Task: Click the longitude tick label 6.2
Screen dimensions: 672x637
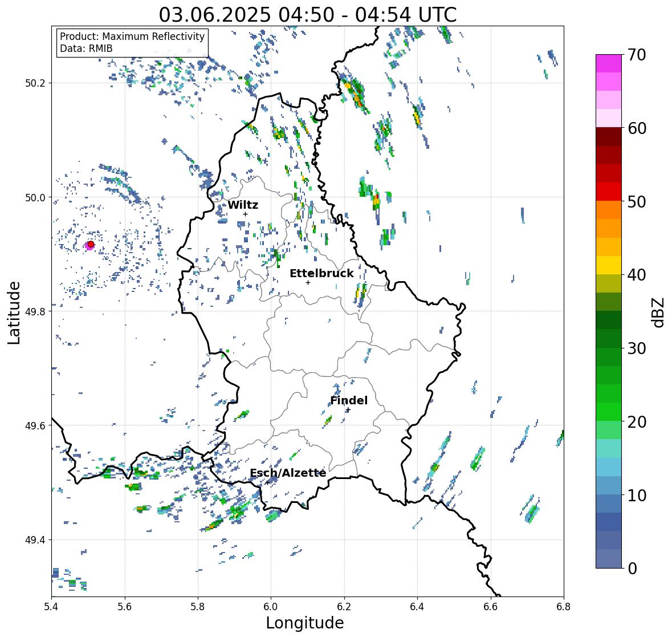Action: (344, 606)
